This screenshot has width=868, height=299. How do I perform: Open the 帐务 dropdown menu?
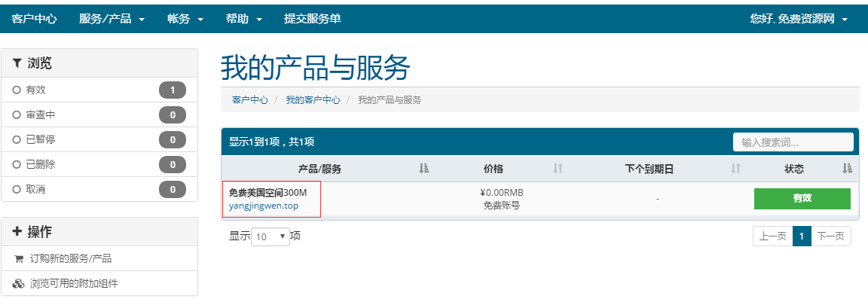(x=185, y=19)
